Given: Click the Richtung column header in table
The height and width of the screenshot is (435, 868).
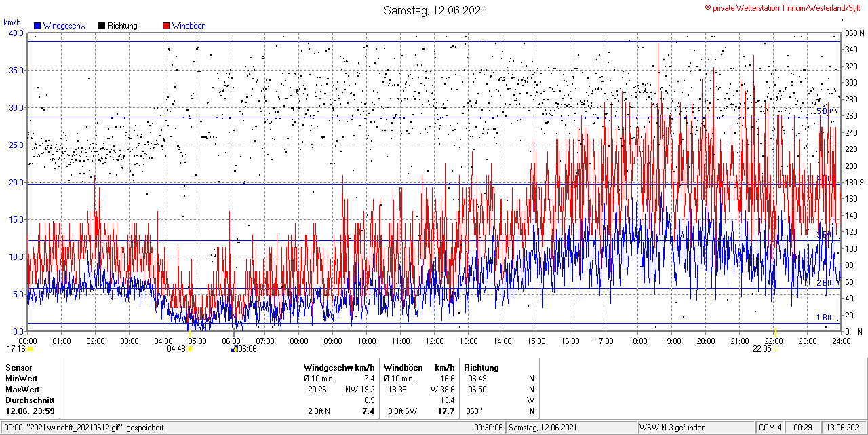Looking at the screenshot, I should coord(481,368).
